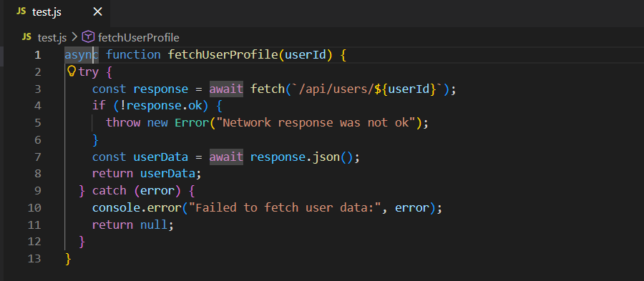Image resolution: width=644 pixels, height=281 pixels.
Task: Click line number 13 in the gutter
Action: pyautogui.click(x=34, y=259)
